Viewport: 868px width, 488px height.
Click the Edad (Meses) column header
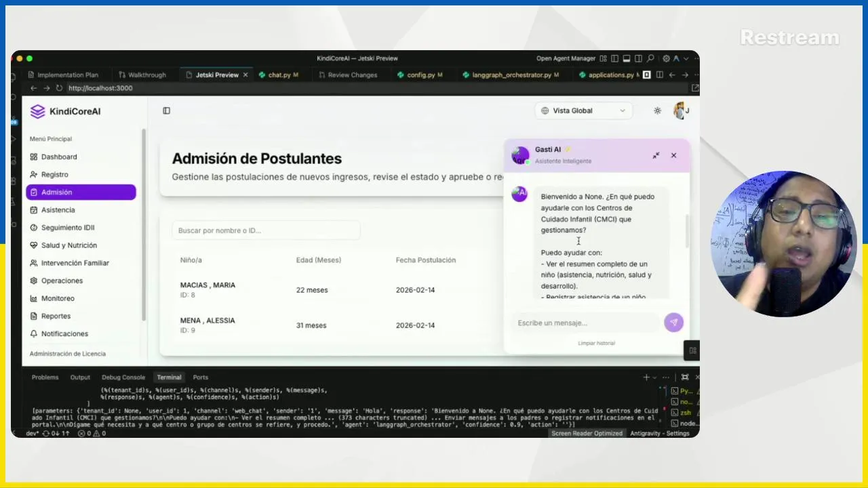[318, 260]
